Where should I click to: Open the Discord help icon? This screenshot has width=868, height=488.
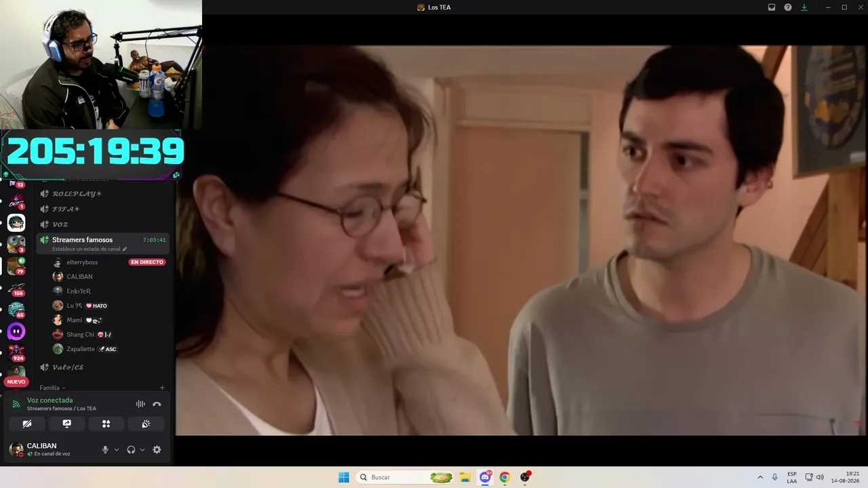pos(788,7)
